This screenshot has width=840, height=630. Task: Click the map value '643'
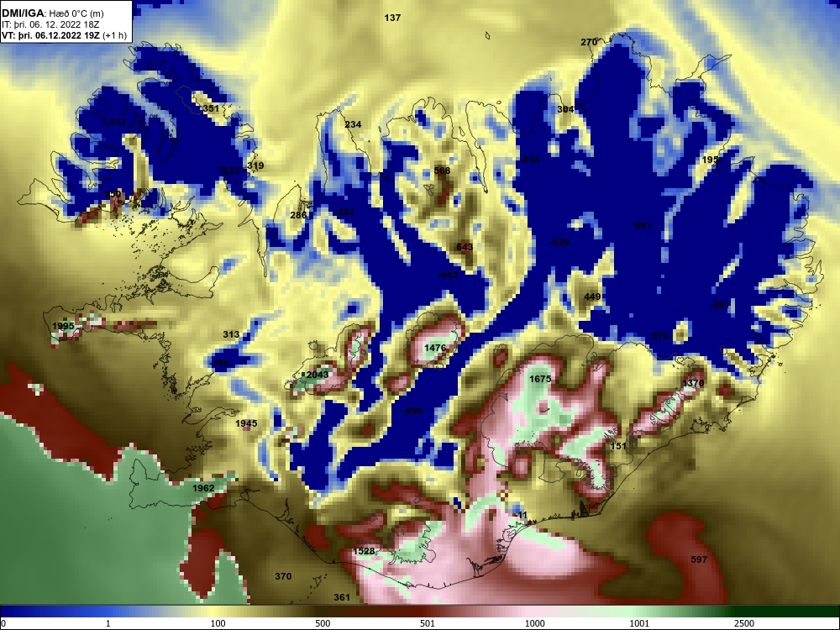465,247
